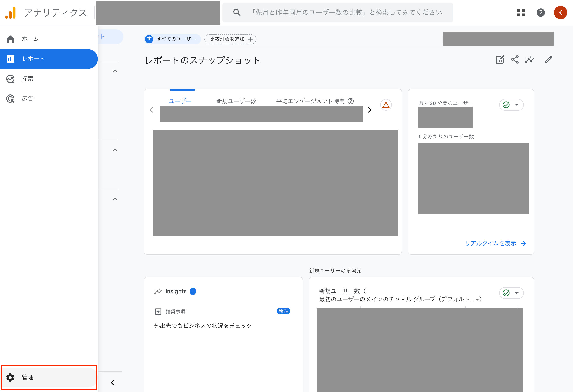Click the customize report chart icon
This screenshot has height=392, width=573.
500,59
